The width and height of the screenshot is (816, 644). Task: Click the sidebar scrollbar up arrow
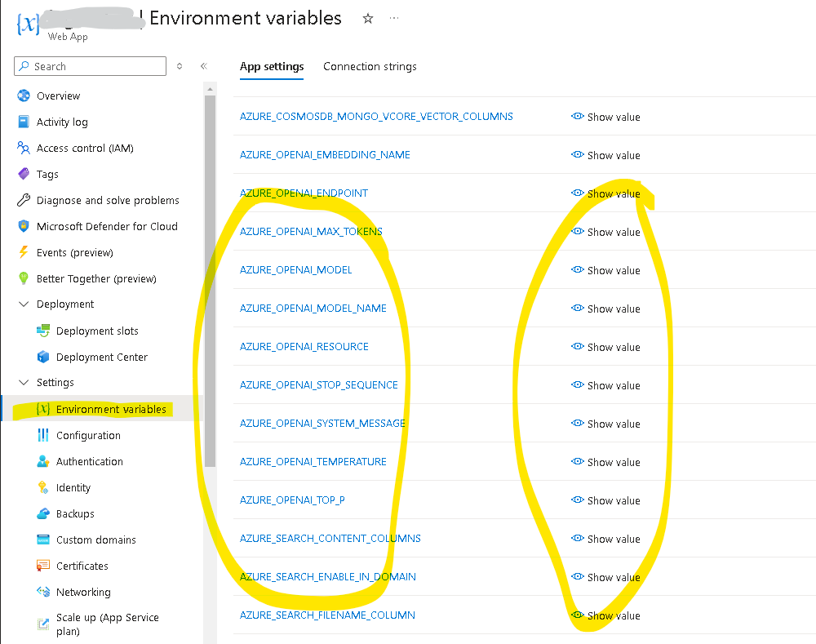click(211, 89)
